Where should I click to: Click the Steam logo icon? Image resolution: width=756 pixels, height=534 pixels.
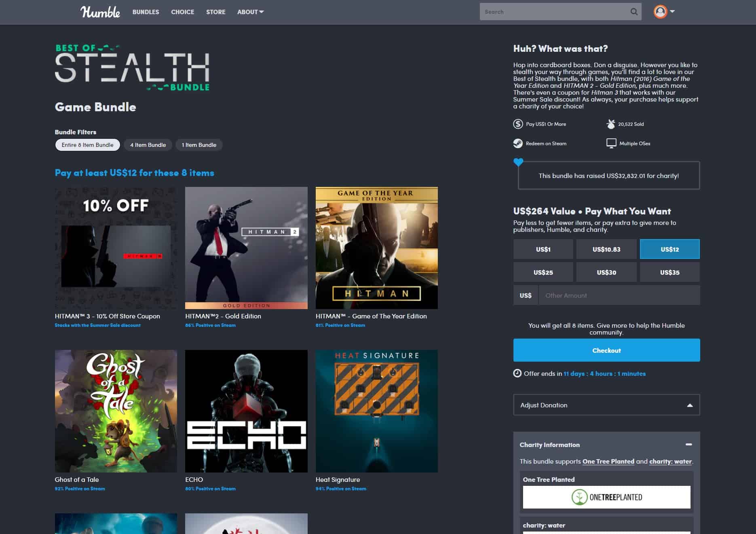pos(518,143)
